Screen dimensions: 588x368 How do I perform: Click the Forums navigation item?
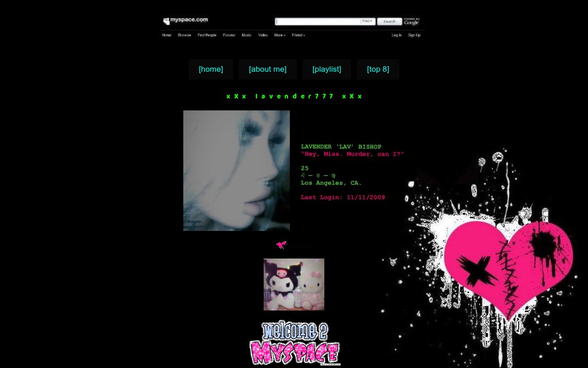pos(228,35)
